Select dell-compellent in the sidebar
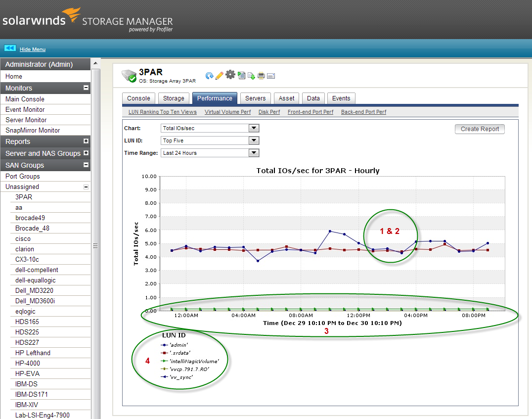This screenshot has height=419, width=532. pos(50,270)
